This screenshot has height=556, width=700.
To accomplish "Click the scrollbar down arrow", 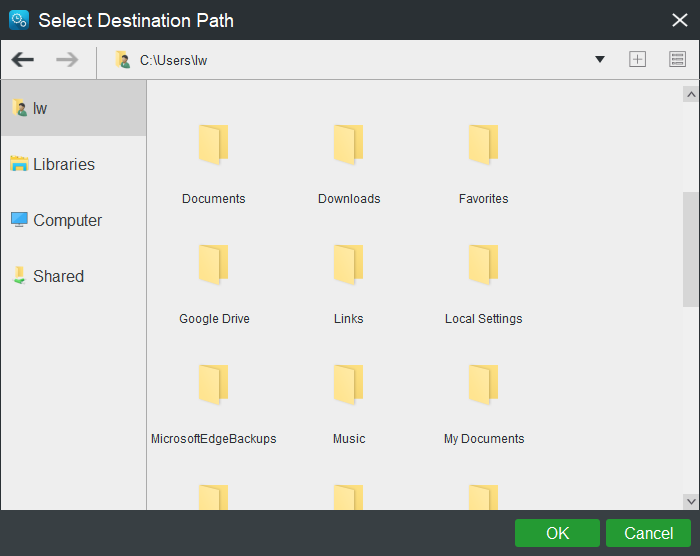I will [691, 502].
